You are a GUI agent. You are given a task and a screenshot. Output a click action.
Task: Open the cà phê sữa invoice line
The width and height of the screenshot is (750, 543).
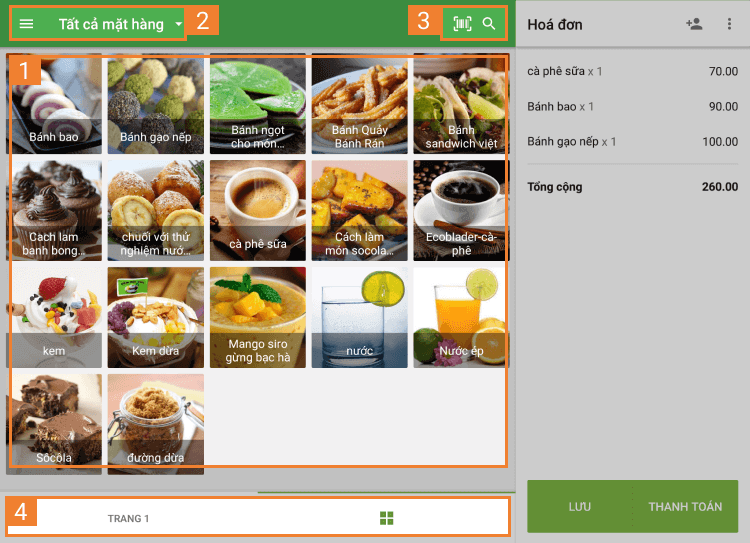[632, 71]
